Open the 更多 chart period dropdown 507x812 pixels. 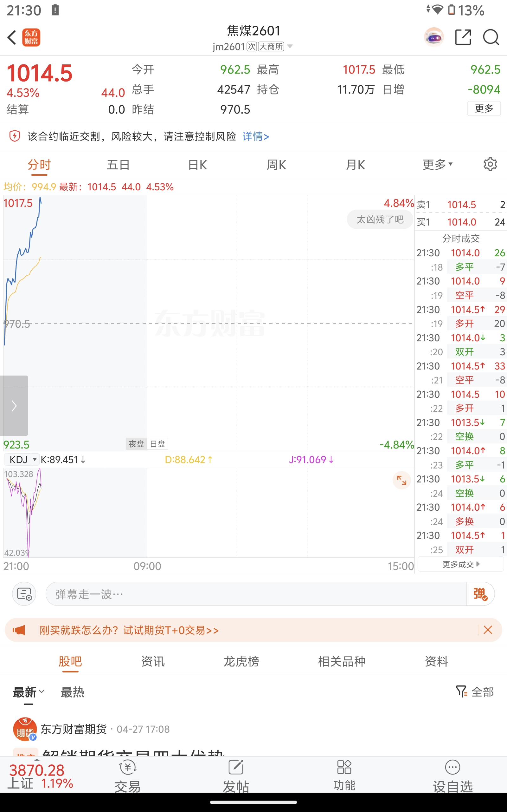[x=438, y=165]
